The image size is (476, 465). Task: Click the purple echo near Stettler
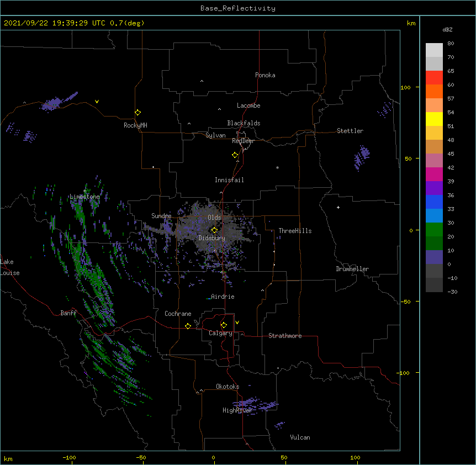click(x=362, y=157)
